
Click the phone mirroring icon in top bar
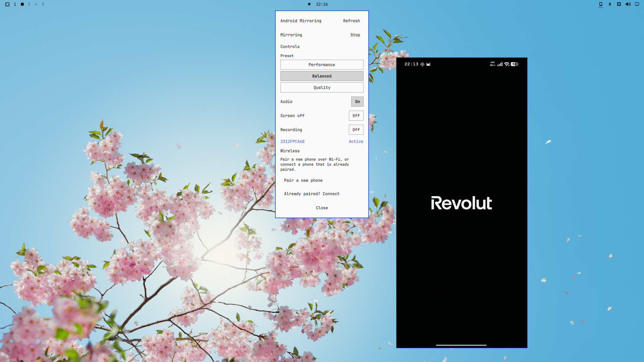coord(600,4)
